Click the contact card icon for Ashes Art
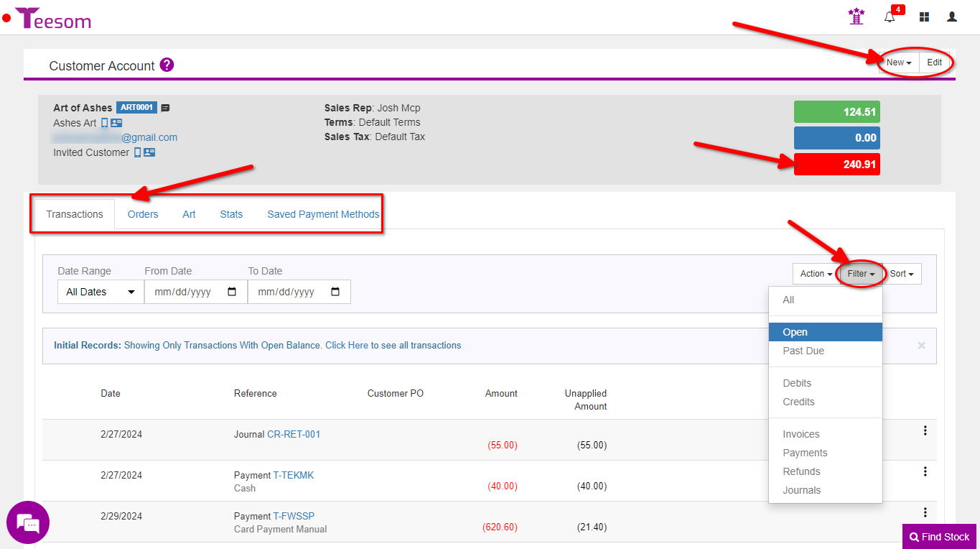This screenshot has height=549, width=980. (x=116, y=123)
